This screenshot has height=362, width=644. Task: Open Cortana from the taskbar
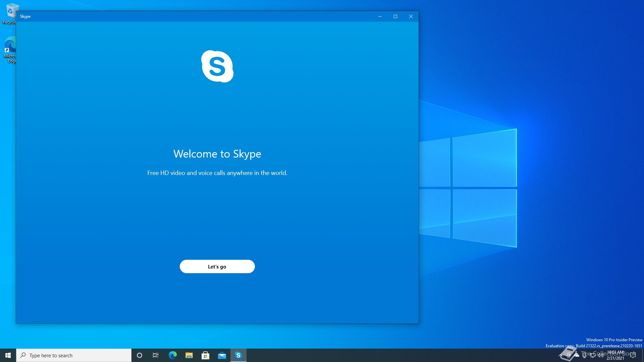pyautogui.click(x=140, y=355)
